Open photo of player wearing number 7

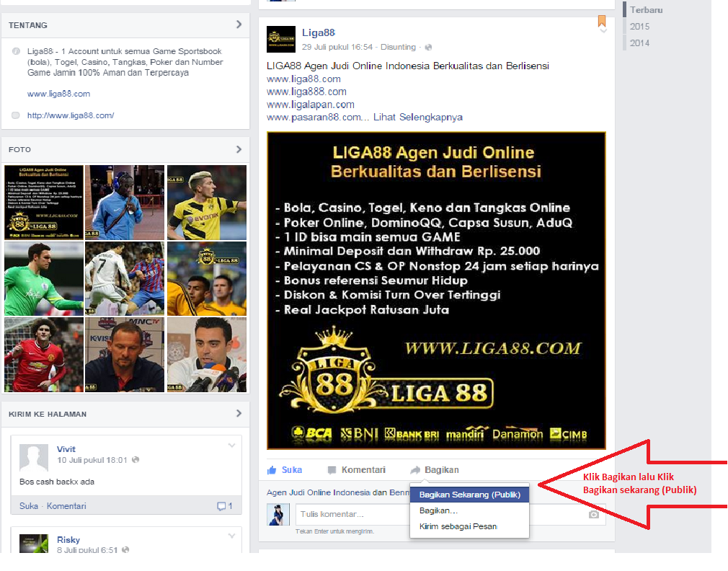pyautogui.click(x=125, y=278)
